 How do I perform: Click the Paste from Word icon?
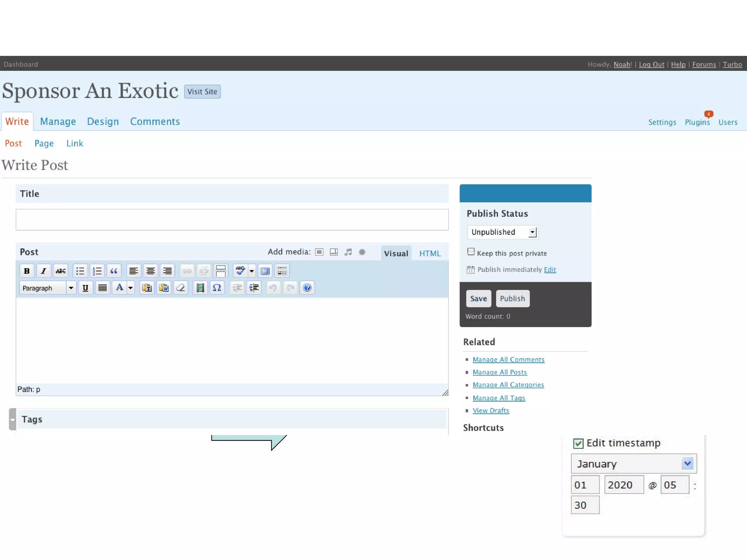tap(164, 288)
